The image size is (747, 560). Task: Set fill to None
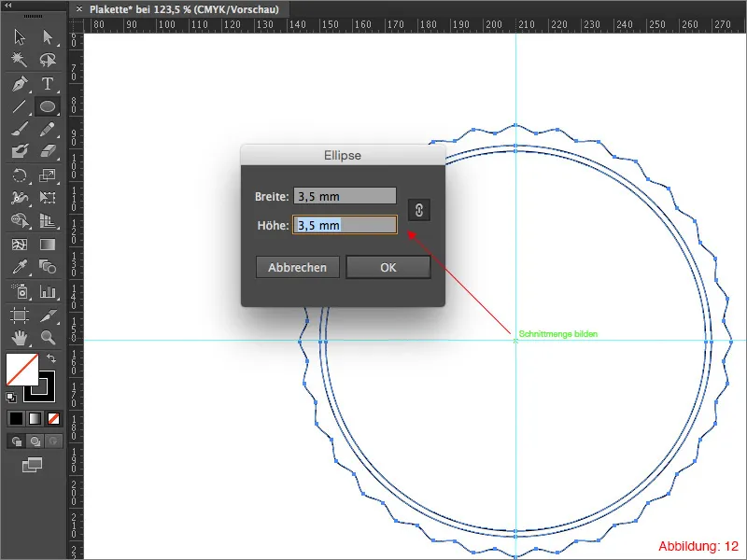coord(53,418)
